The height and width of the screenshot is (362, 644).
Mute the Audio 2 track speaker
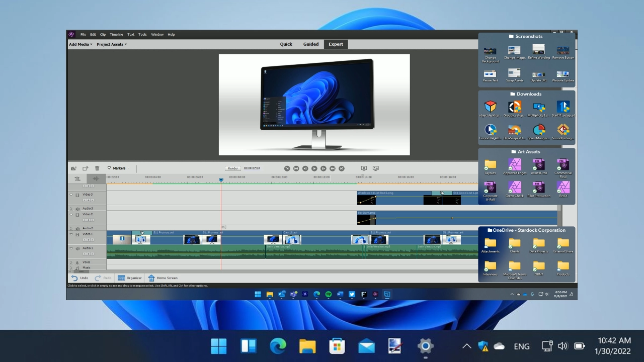tap(77, 228)
